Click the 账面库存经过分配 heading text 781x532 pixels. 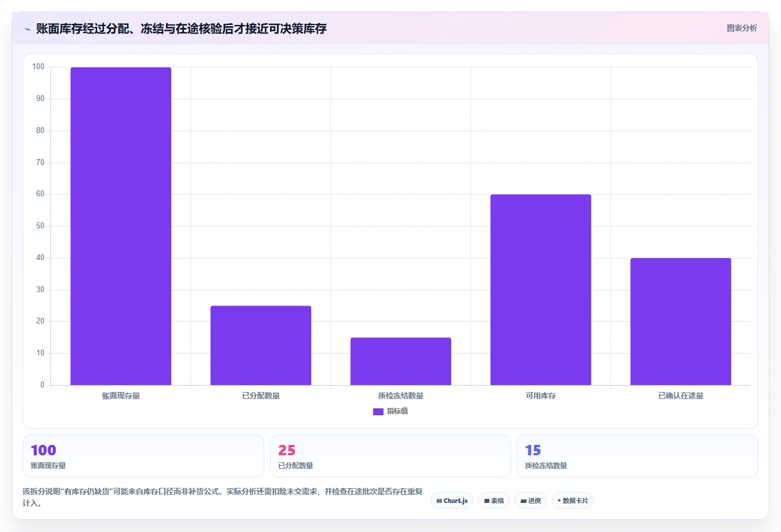pyautogui.click(x=181, y=28)
